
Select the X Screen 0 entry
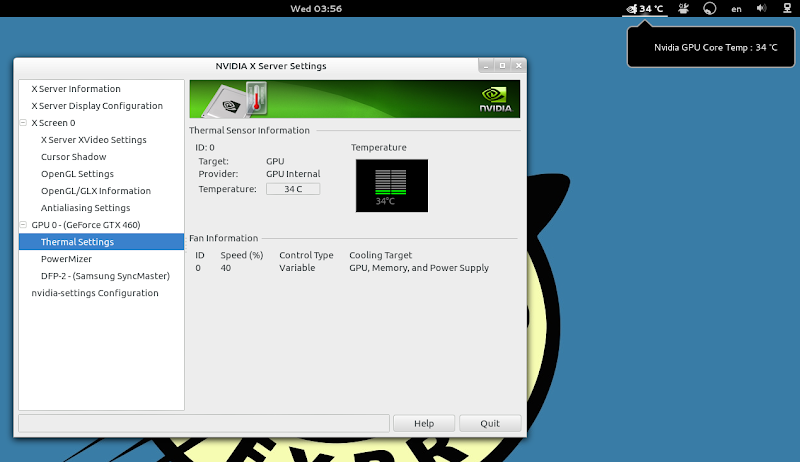53,123
